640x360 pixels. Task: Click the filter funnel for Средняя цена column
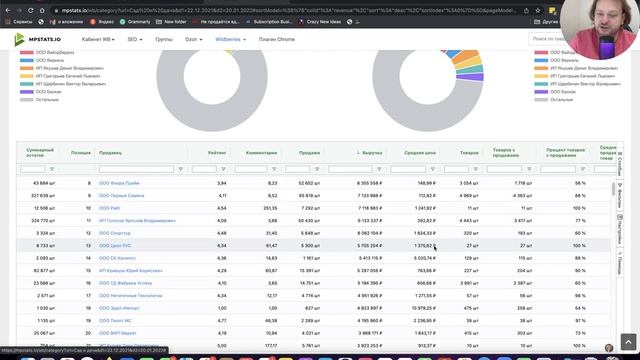point(433,169)
